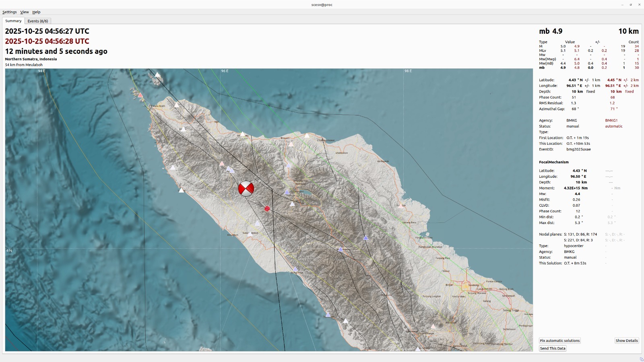Restore the window using title bar button
The height and width of the screenshot is (362, 644).
[x=631, y=5]
